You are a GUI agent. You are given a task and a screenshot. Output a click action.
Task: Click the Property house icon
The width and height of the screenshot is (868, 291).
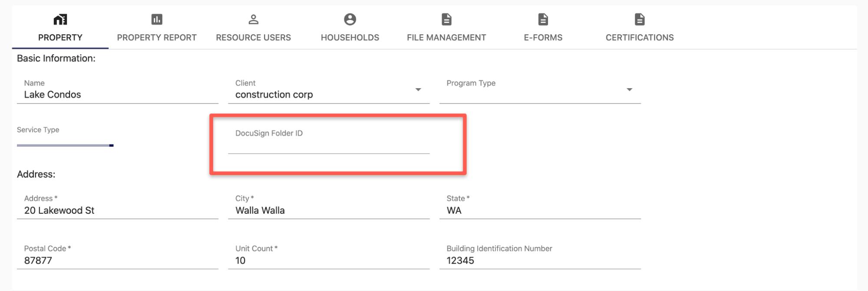pos(60,20)
